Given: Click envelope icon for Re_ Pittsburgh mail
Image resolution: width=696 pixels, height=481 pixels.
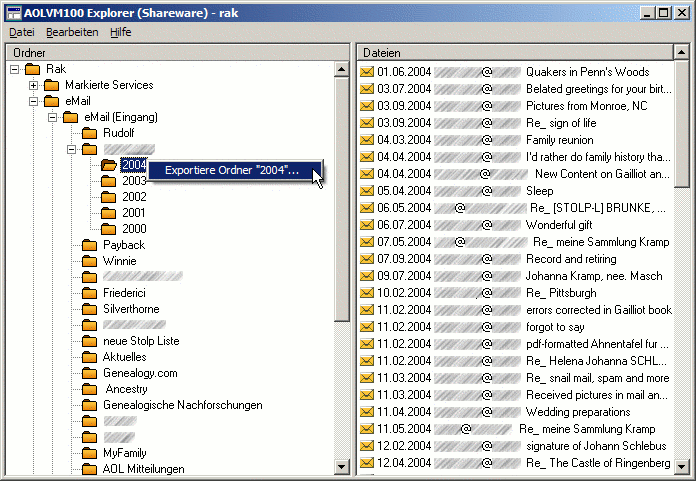Looking at the screenshot, I should [367, 293].
